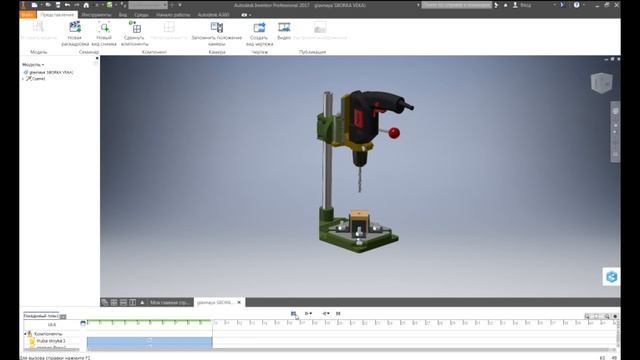Open the Начало работы ribbon tab

tap(173, 15)
